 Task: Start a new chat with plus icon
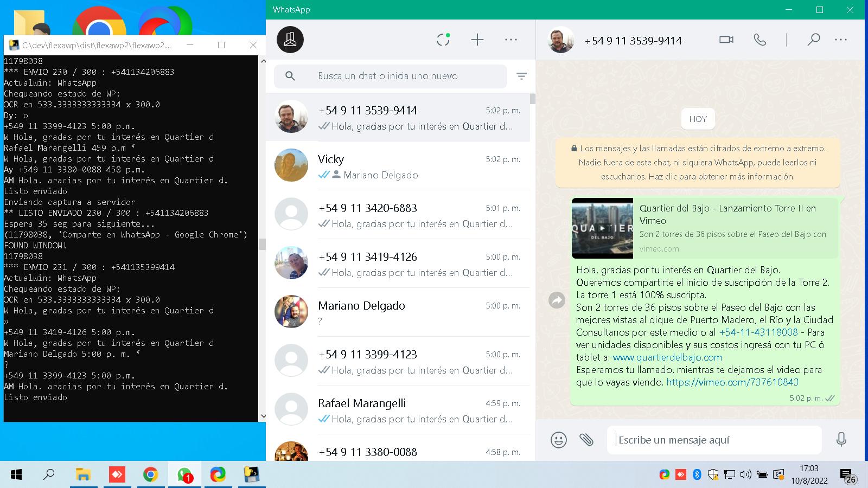click(477, 40)
